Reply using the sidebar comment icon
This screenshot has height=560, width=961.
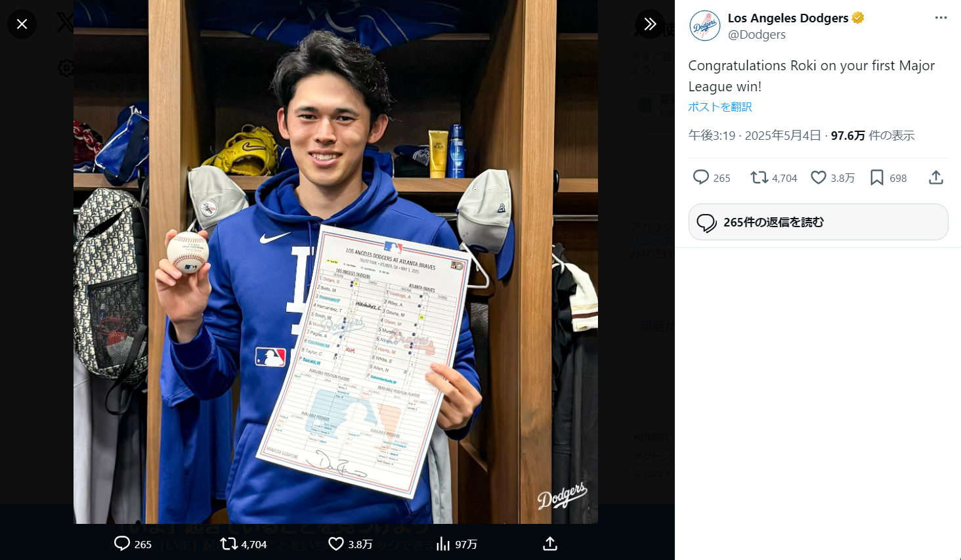pyautogui.click(x=701, y=177)
